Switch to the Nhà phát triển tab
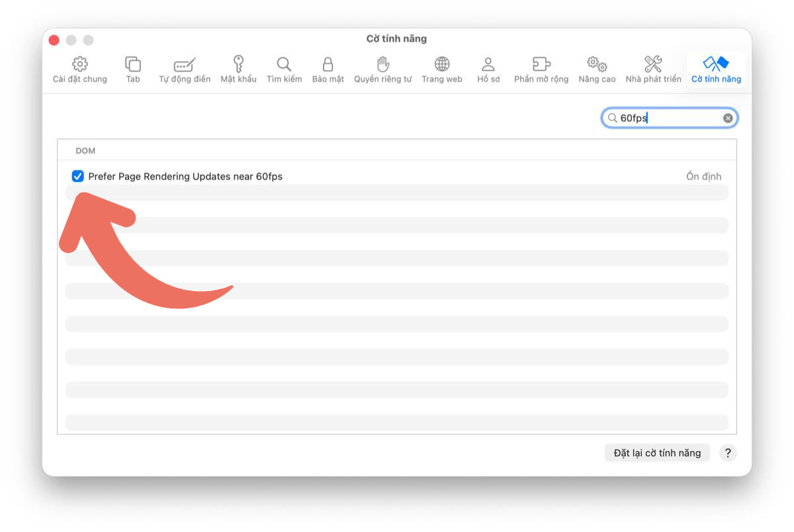Image resolution: width=794 pixels, height=532 pixels. 653,69
